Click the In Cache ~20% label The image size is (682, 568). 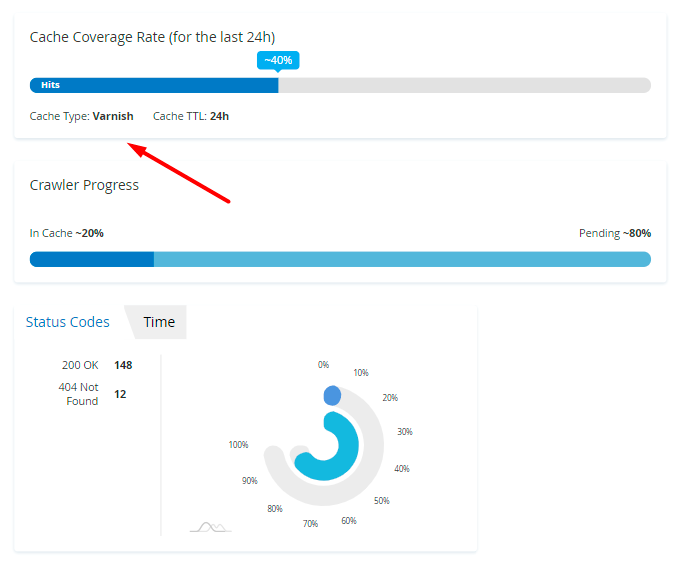[x=67, y=233]
